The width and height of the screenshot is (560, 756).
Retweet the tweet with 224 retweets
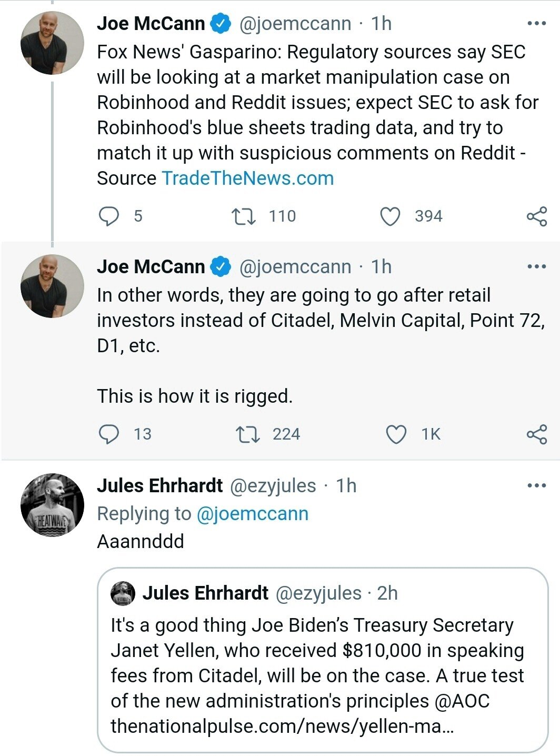point(247,434)
